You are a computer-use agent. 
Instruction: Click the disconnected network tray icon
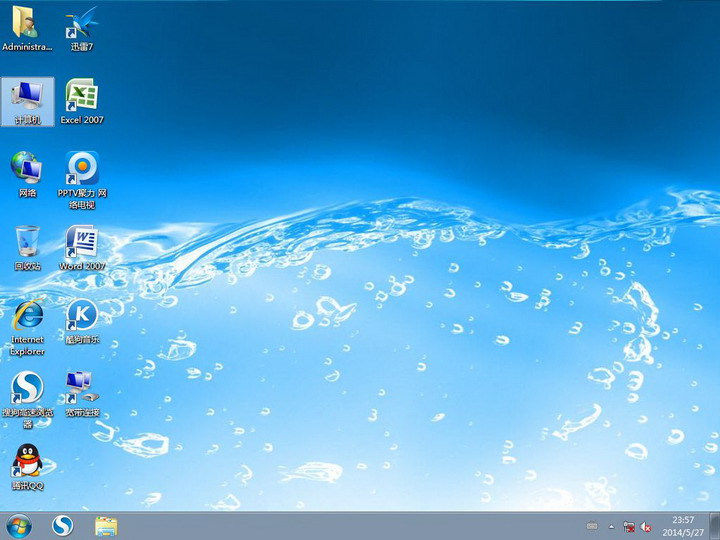[x=629, y=526]
